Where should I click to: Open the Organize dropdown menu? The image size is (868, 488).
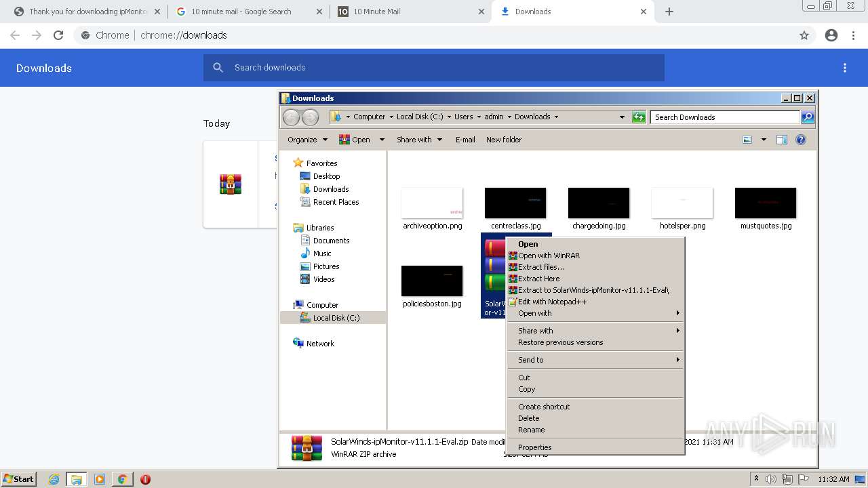[307, 140]
